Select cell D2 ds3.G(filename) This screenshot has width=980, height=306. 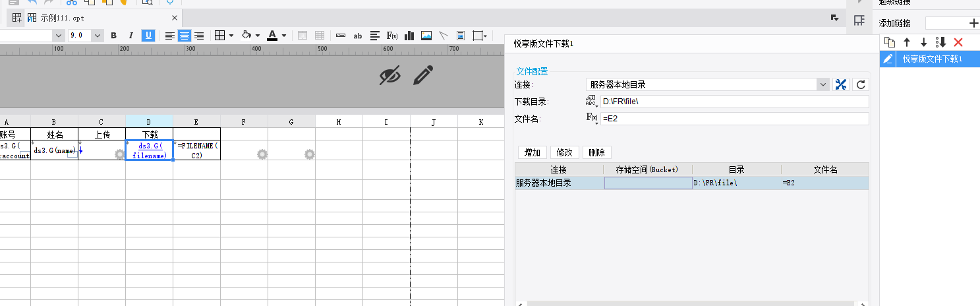click(149, 150)
